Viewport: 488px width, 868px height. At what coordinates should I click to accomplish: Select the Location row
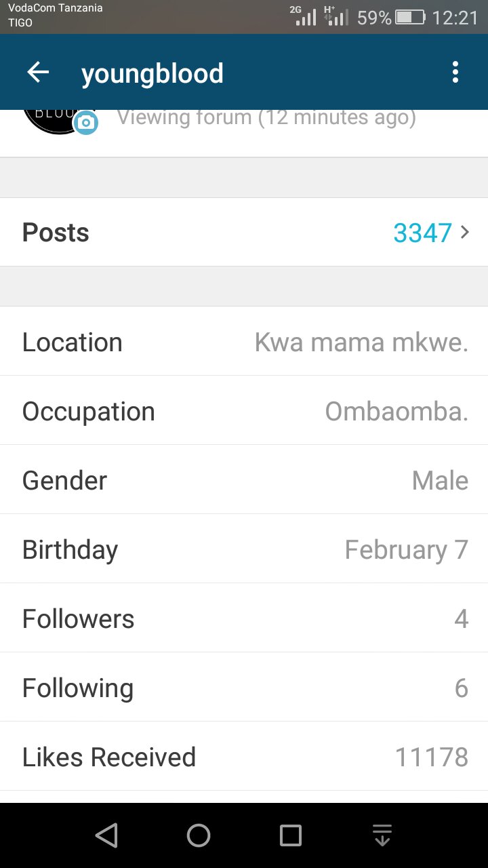[244, 342]
